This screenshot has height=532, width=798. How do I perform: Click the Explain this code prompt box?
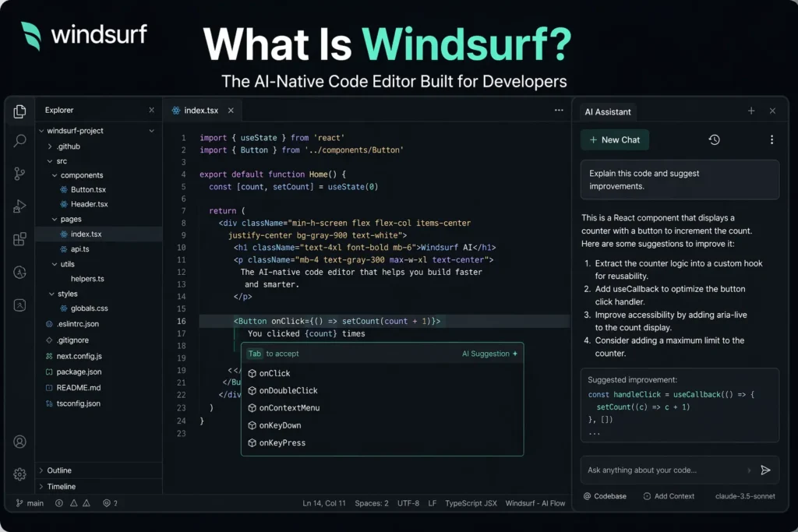pos(680,179)
